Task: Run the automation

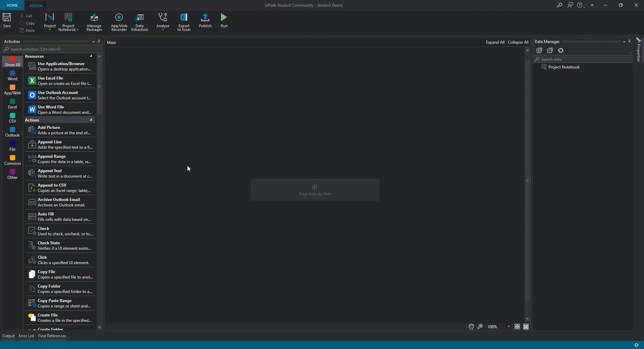Action: (224, 20)
